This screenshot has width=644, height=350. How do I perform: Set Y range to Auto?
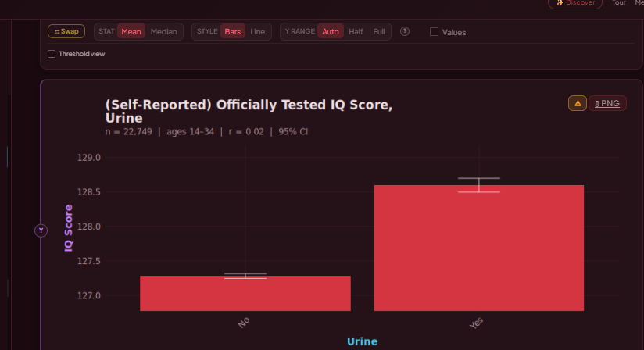[x=331, y=32]
